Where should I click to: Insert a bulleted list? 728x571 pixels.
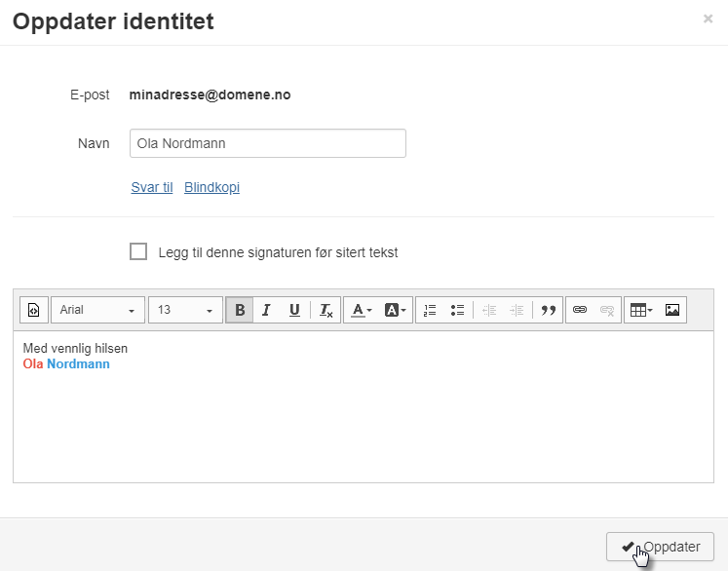click(x=457, y=310)
